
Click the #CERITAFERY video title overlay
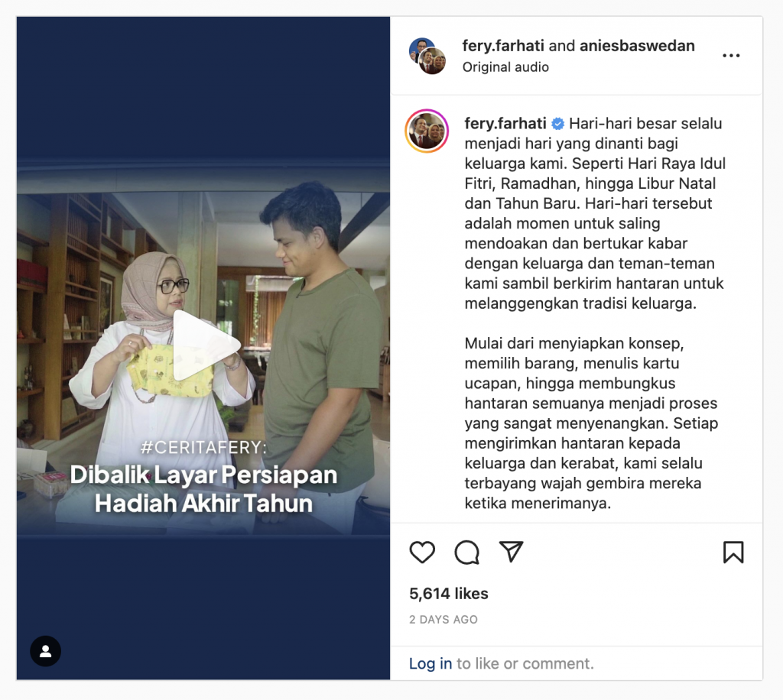pyautogui.click(x=203, y=475)
